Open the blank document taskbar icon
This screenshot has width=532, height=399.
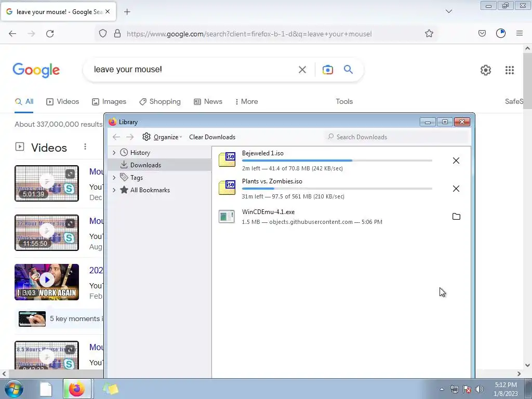coord(46,389)
